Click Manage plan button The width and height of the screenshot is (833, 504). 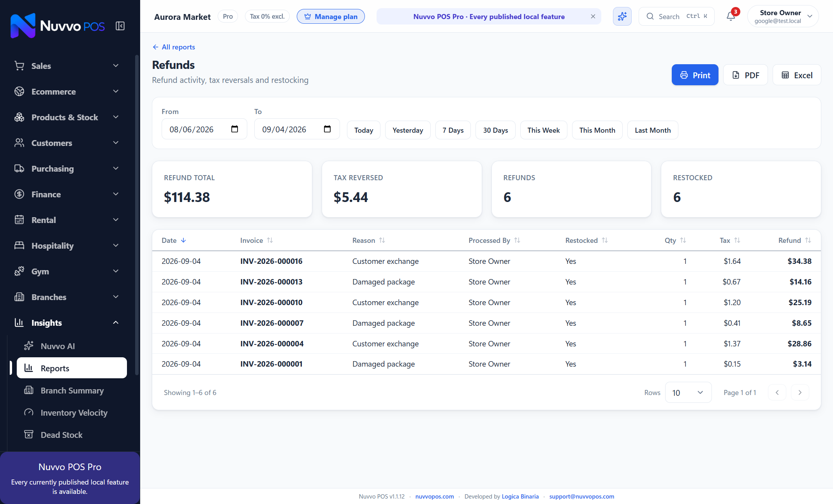pyautogui.click(x=331, y=16)
